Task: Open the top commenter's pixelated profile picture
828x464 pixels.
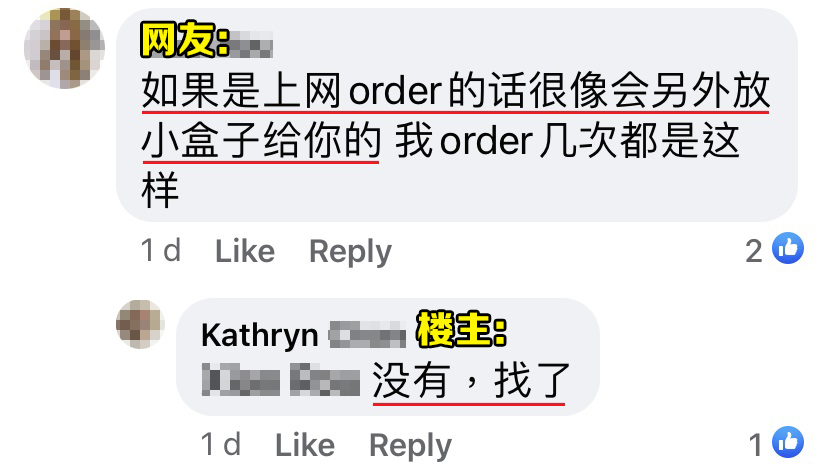Action: pos(64,48)
